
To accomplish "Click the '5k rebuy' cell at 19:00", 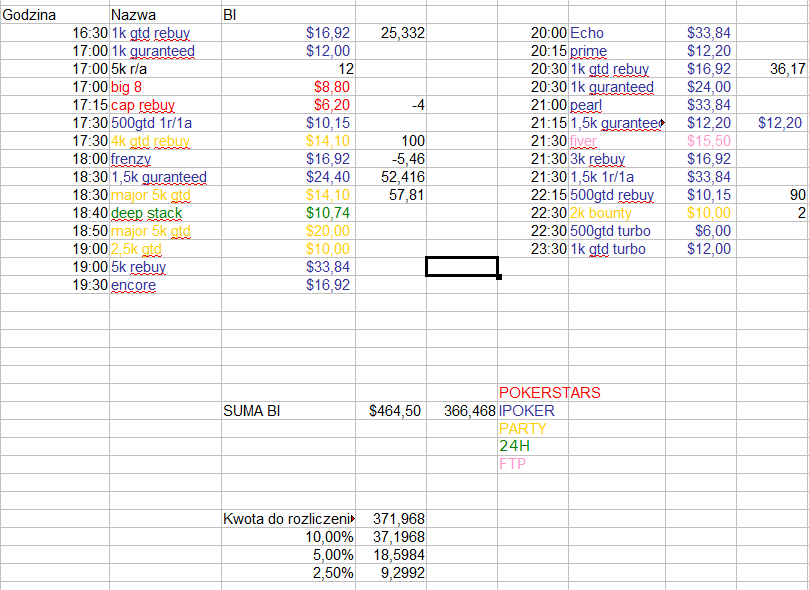I will [x=165, y=267].
